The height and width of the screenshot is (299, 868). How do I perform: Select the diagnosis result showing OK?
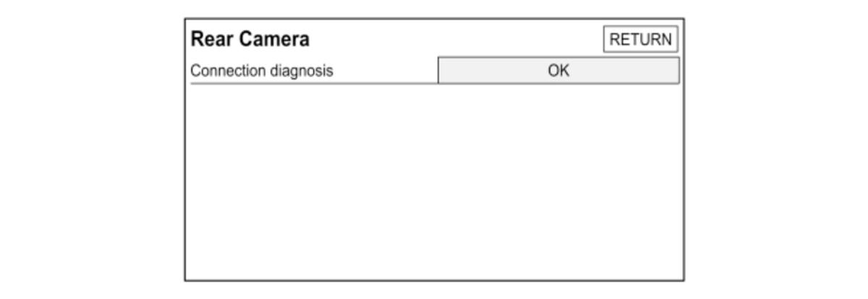(558, 71)
